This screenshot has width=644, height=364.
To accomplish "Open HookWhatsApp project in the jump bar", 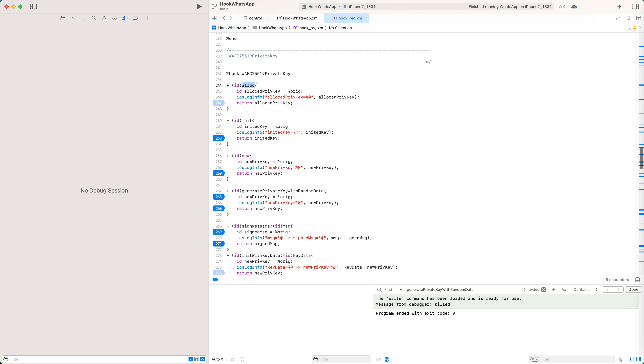I will click(x=229, y=28).
